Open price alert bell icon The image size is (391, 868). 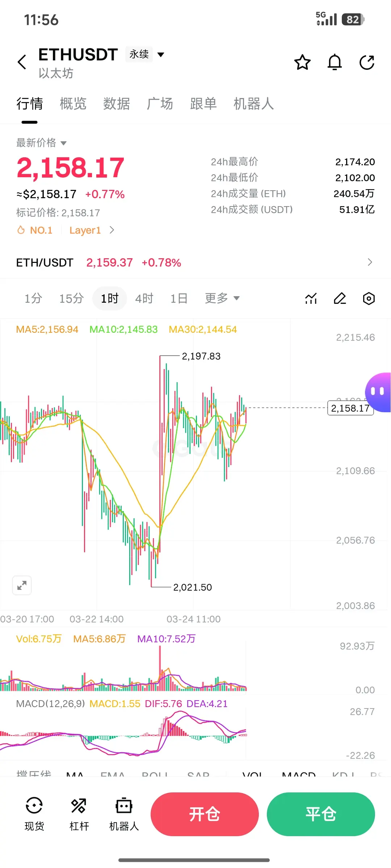click(335, 62)
